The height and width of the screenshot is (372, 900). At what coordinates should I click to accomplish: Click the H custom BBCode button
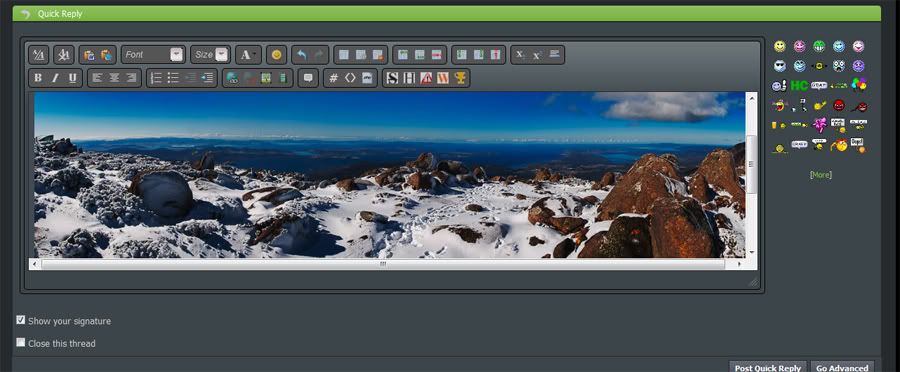[409, 78]
